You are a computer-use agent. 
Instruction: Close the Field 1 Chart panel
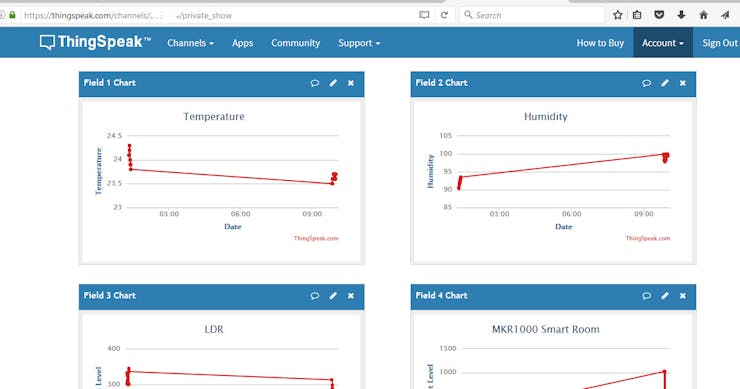point(351,83)
